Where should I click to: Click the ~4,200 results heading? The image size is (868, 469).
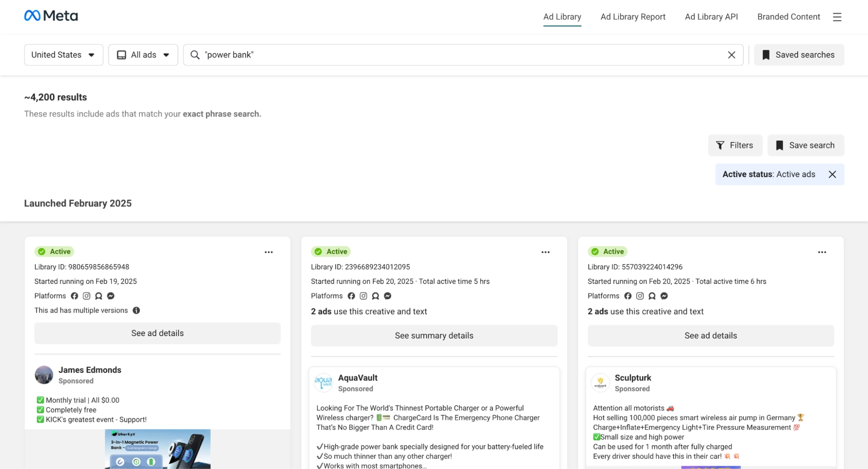56,97
